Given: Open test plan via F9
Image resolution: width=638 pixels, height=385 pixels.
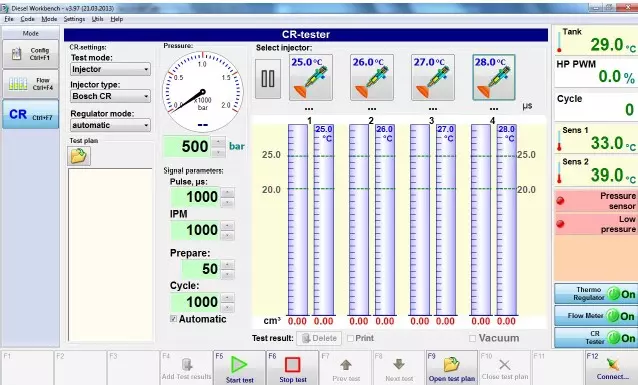Looking at the screenshot, I should (x=452, y=368).
